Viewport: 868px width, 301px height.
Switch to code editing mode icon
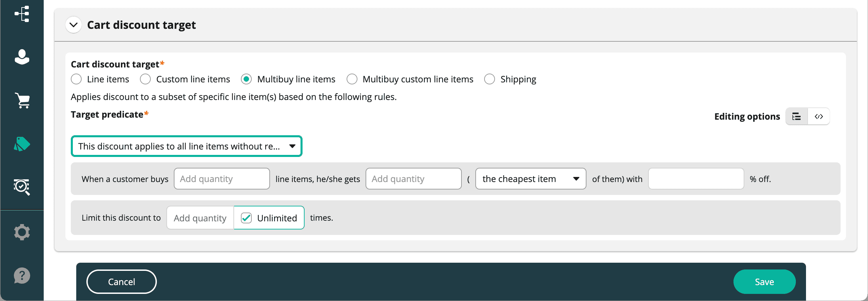click(x=819, y=117)
